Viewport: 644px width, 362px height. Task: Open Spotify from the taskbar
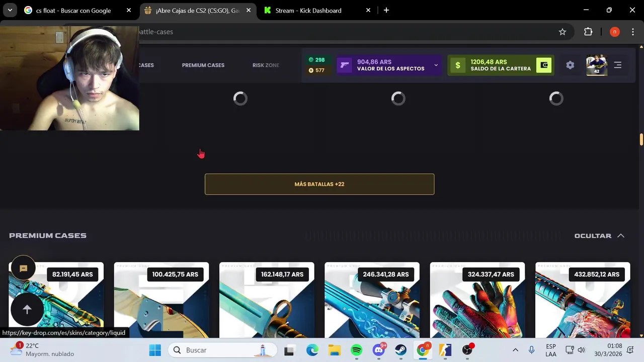coord(357,350)
